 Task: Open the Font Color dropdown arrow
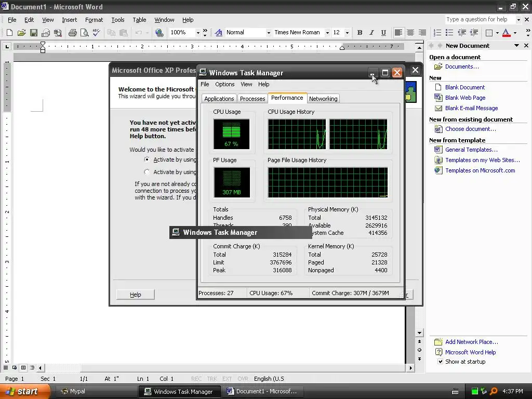515,33
